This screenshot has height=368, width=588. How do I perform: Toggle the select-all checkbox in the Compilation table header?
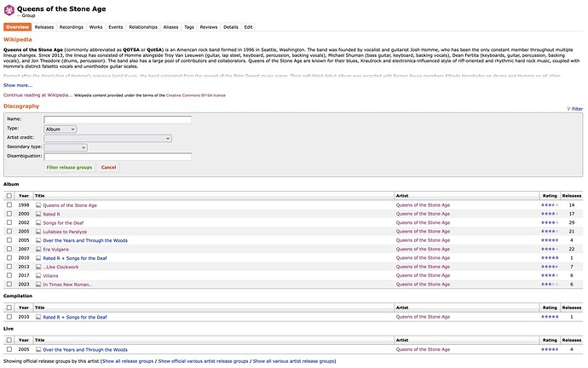click(9, 308)
